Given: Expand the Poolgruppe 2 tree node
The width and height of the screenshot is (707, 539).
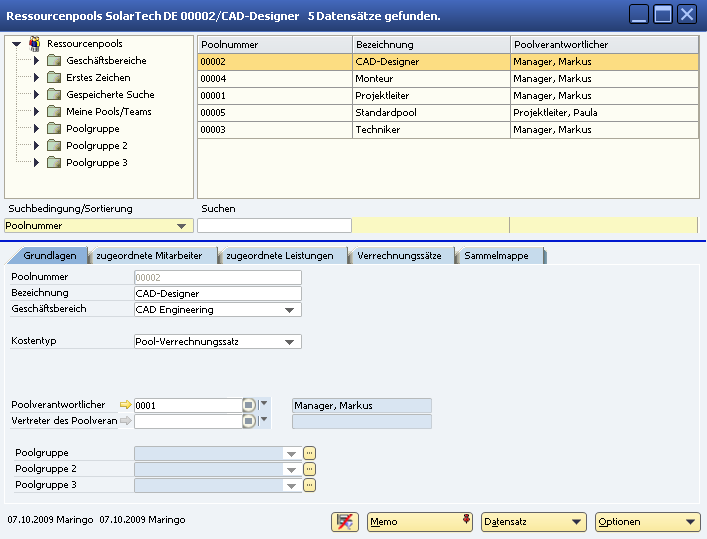Looking at the screenshot, I should [x=37, y=146].
